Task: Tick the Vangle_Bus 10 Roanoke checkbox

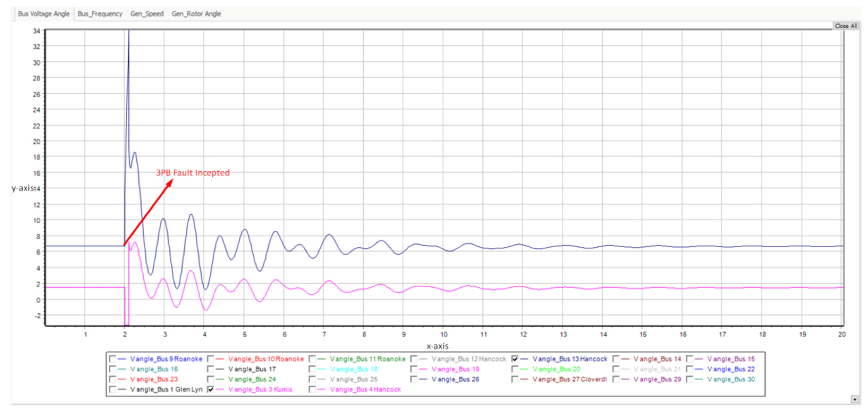Action: [211, 359]
